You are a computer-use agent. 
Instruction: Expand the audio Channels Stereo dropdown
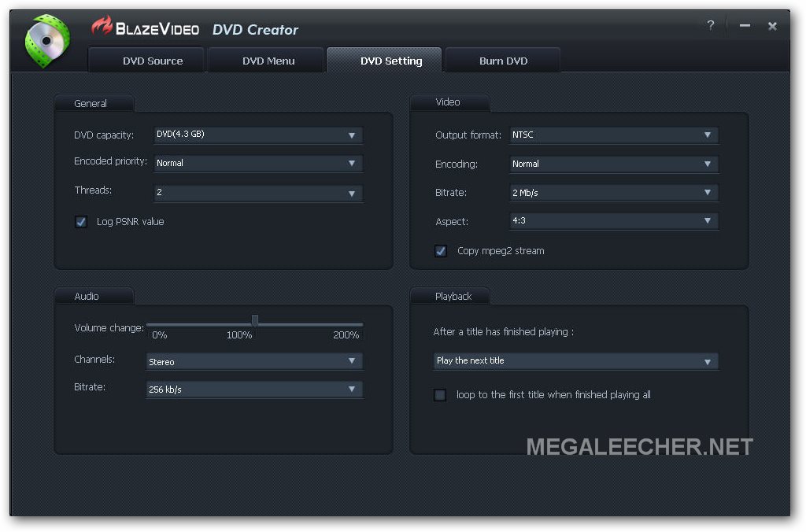tap(254, 361)
